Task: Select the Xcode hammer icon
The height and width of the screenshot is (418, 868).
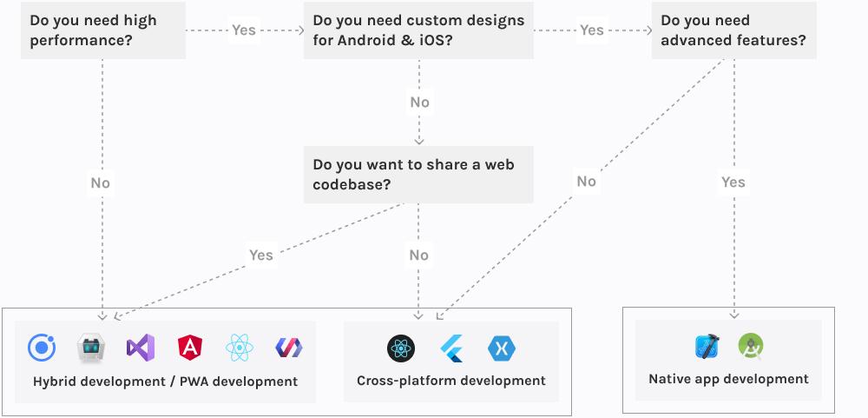Action: [x=707, y=347]
